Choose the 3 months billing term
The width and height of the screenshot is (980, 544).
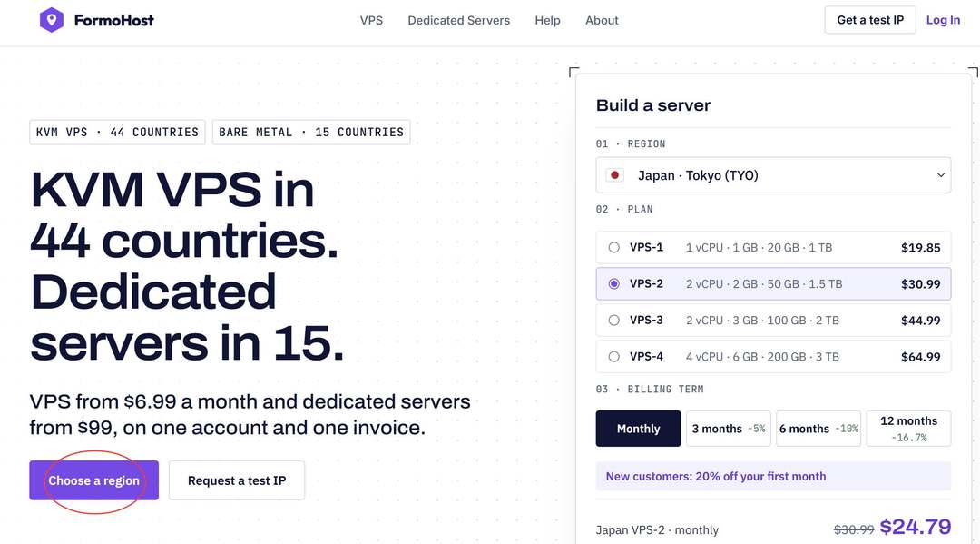(728, 429)
